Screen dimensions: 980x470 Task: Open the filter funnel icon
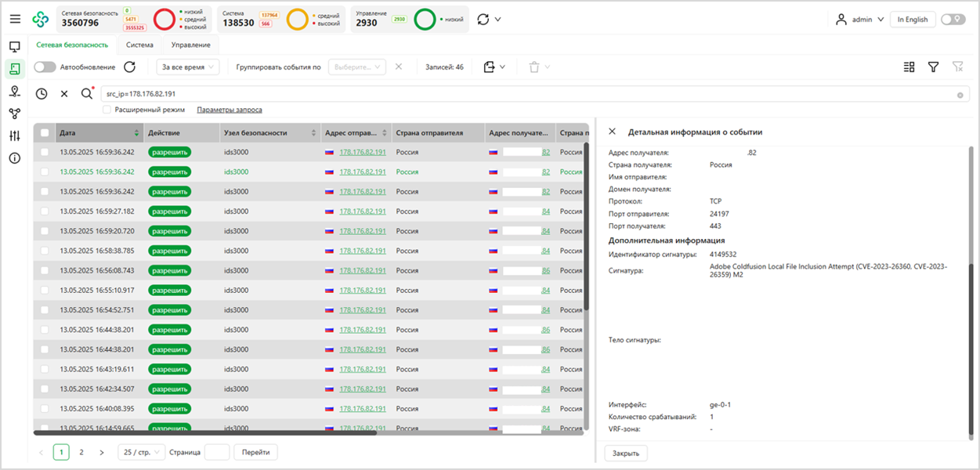pos(933,67)
